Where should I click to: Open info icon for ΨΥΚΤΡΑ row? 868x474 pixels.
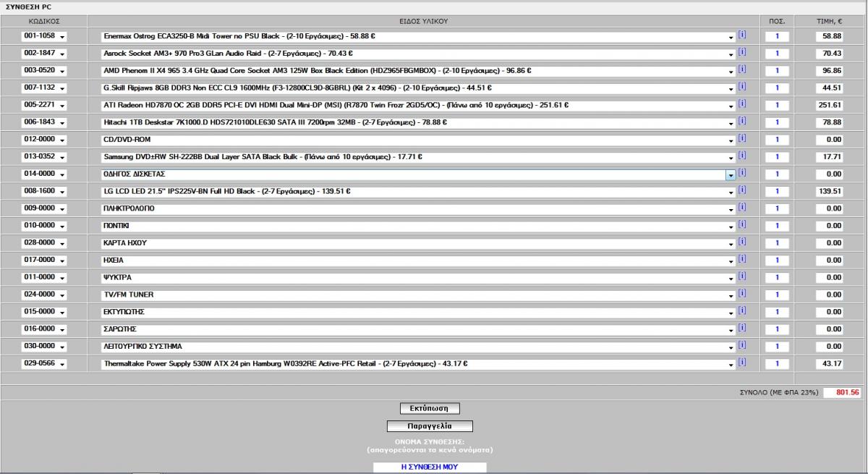741,277
